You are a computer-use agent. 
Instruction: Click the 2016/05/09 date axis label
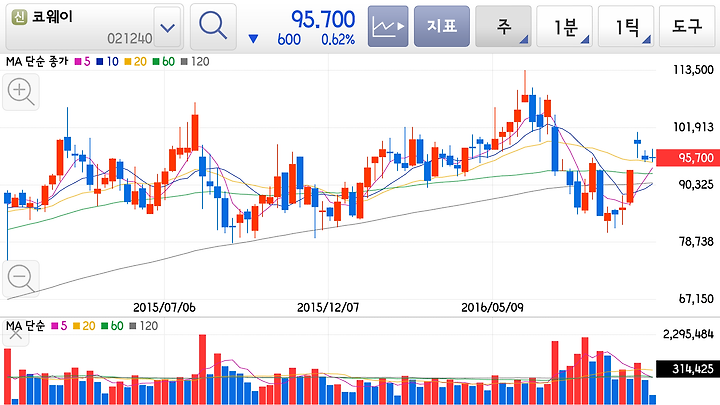(x=492, y=308)
